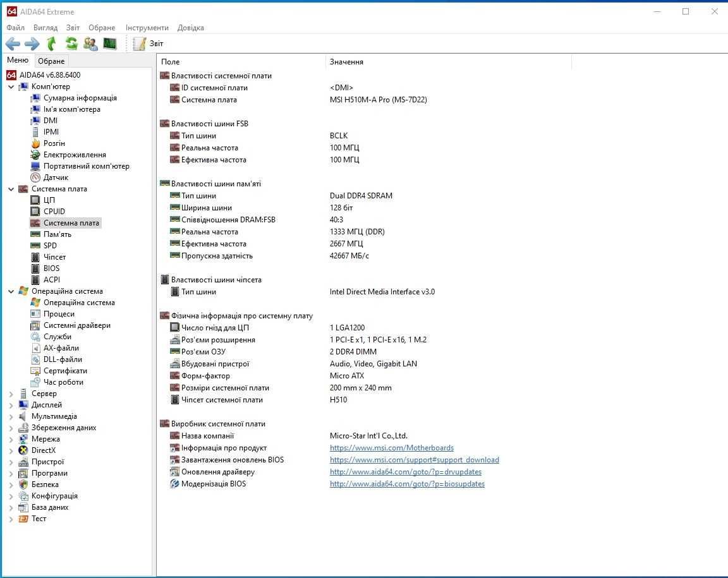Open the MSI support download link
Viewport: 728px width, 578px height.
tap(414, 460)
